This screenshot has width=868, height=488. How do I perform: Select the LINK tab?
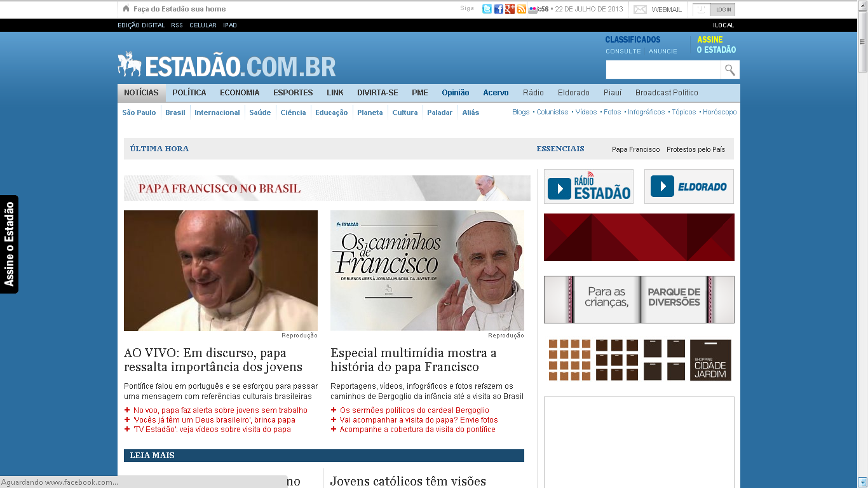335,93
